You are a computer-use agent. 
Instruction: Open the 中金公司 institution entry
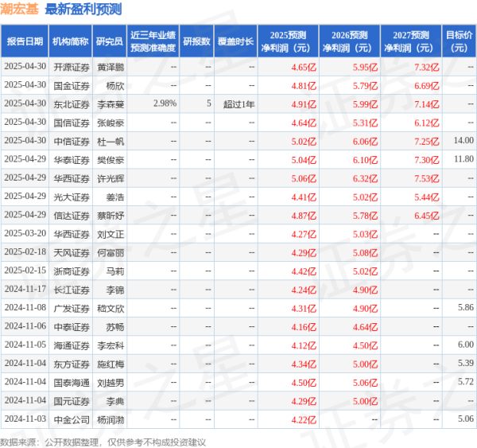pyautogui.click(x=70, y=418)
